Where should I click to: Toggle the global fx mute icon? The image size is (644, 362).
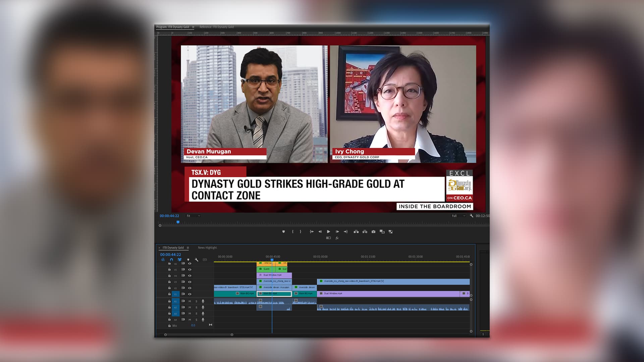(x=337, y=238)
